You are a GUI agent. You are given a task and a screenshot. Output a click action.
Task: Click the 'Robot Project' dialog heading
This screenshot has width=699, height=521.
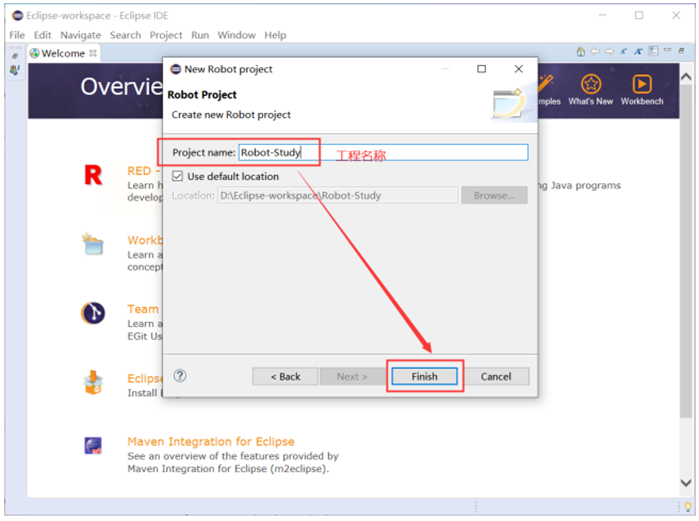click(202, 94)
